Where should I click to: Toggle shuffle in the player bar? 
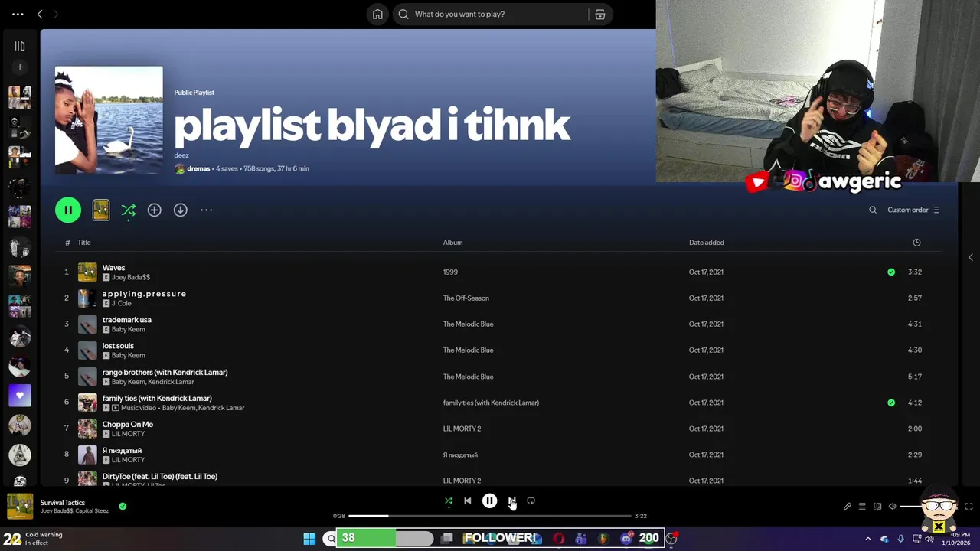click(449, 501)
